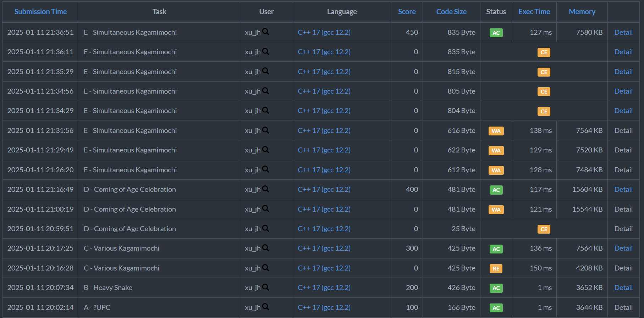Image resolution: width=644 pixels, height=318 pixels.
Task: Click the search icon in the 20:17:25 Various Kagamimochi row
Action: pos(266,248)
